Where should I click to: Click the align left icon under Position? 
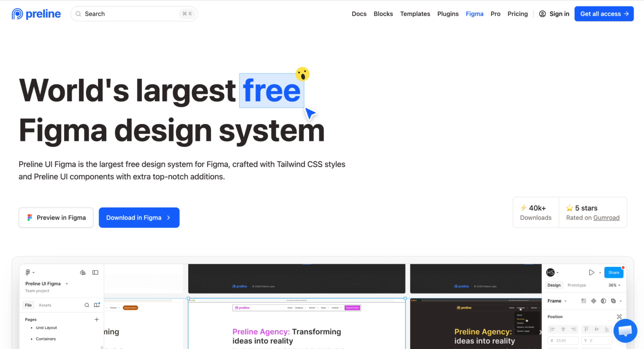553,329
